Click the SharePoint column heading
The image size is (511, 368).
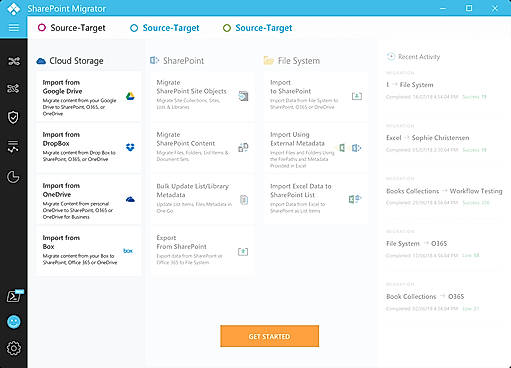(x=183, y=61)
